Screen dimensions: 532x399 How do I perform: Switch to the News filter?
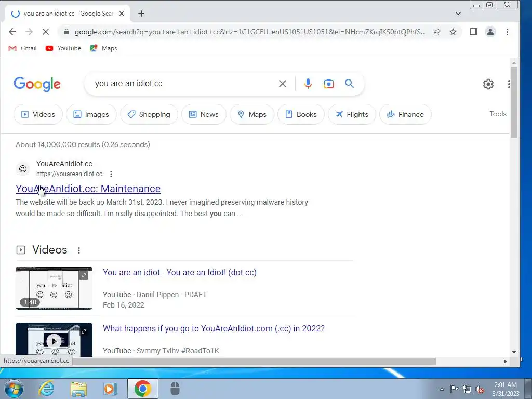[204, 114]
